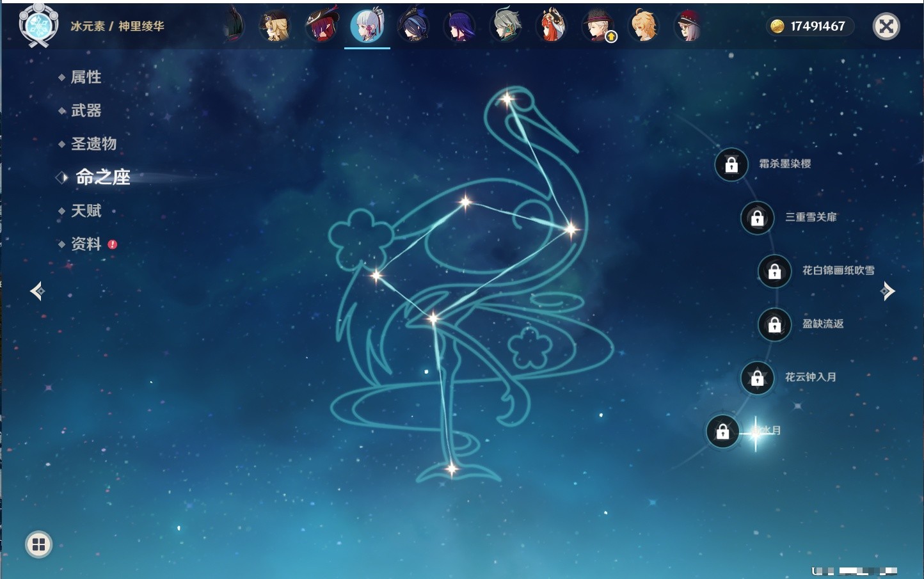Go to next character with right arrow
This screenshot has width=924, height=579.
pyautogui.click(x=888, y=291)
